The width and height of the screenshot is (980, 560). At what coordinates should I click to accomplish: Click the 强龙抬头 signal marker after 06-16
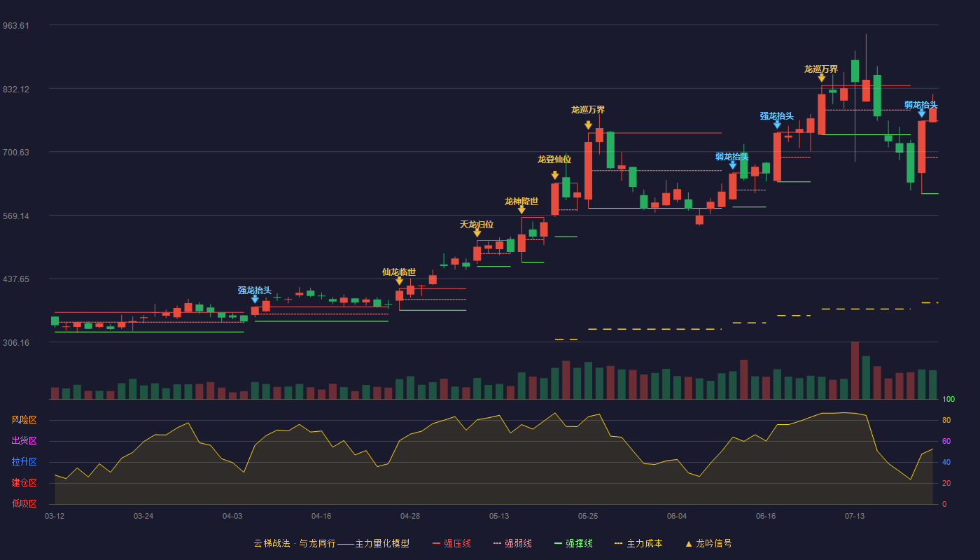click(x=777, y=125)
